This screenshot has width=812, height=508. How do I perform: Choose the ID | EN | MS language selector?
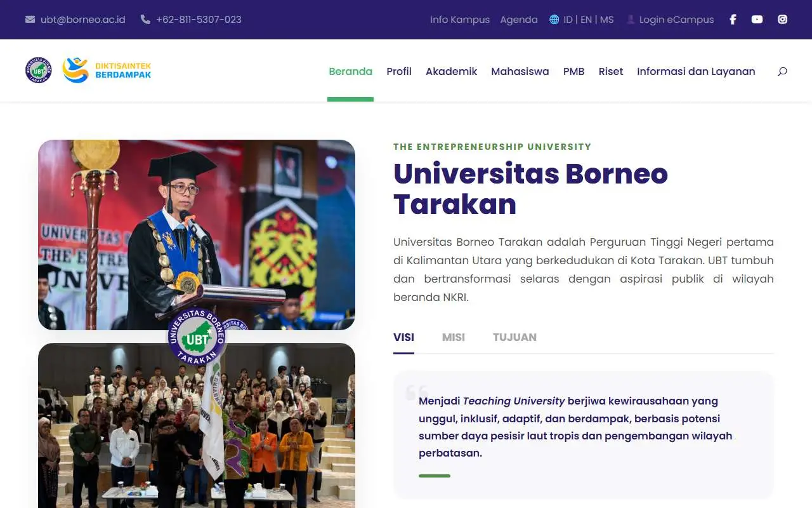click(589, 20)
